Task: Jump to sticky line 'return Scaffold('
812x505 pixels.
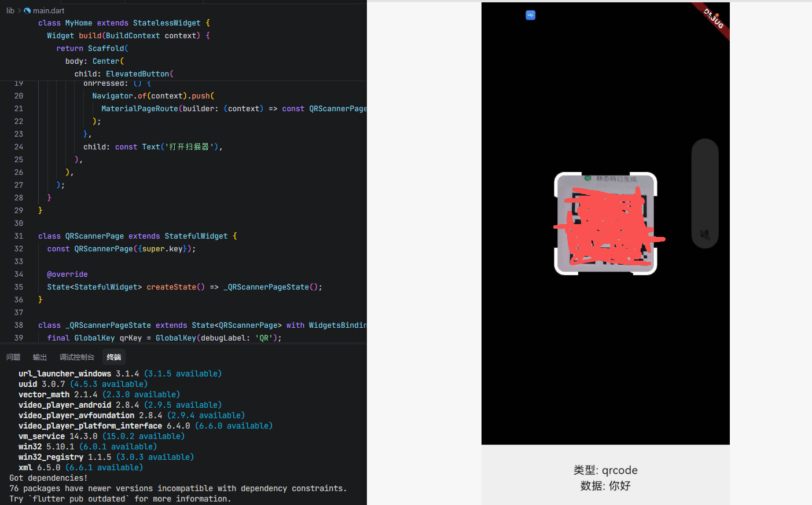Action: pyautogui.click(x=93, y=49)
